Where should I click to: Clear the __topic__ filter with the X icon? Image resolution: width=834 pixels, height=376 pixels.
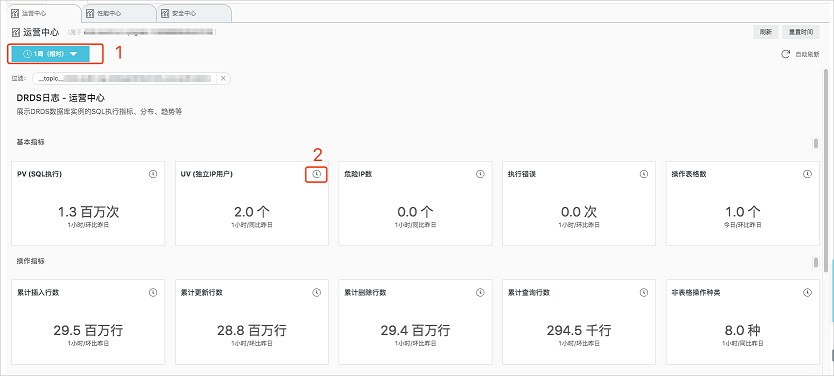click(223, 79)
